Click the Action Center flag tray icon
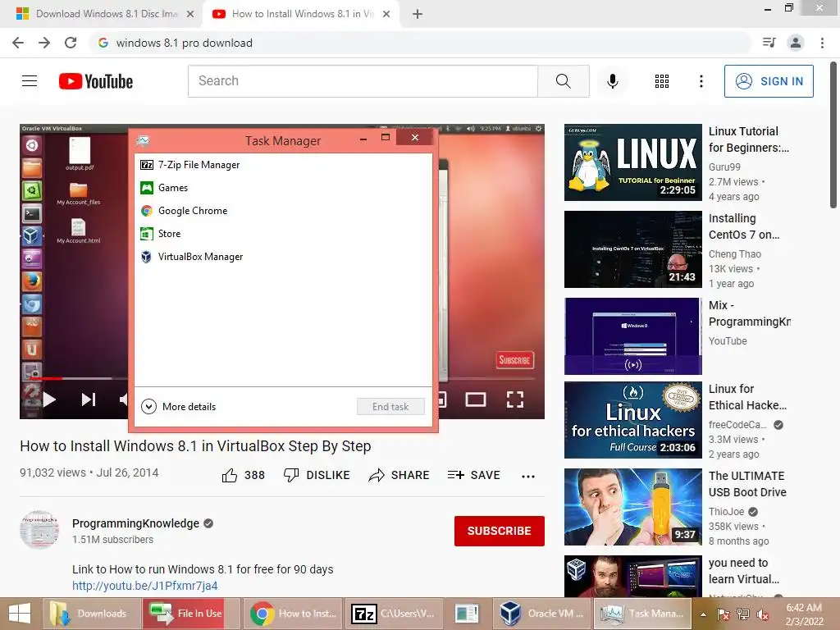840x630 pixels. pyautogui.click(x=723, y=614)
